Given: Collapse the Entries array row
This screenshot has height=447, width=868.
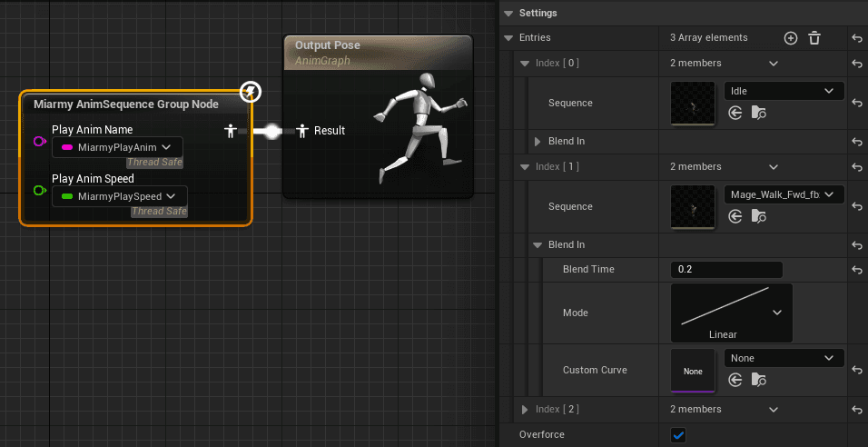Looking at the screenshot, I should 508,38.
